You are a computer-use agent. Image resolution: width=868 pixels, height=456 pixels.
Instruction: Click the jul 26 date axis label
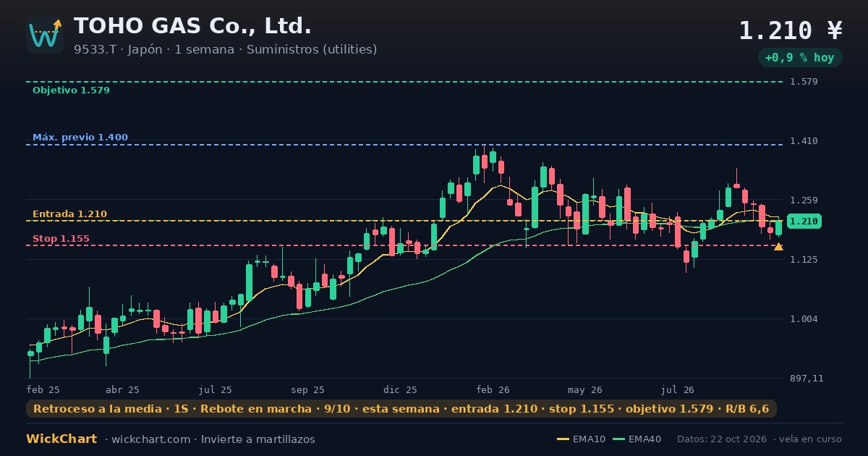point(678,389)
